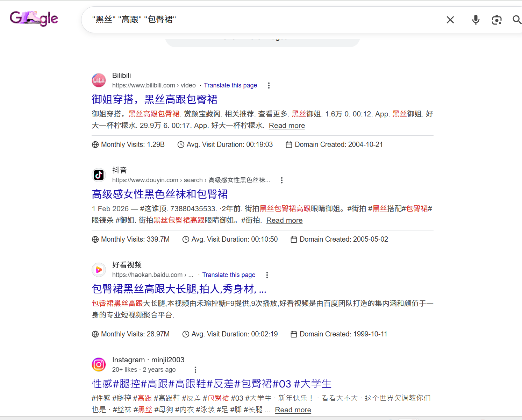The width and height of the screenshot is (522, 420).
Task: Read more of the Douyin snippet
Action: coord(284,220)
